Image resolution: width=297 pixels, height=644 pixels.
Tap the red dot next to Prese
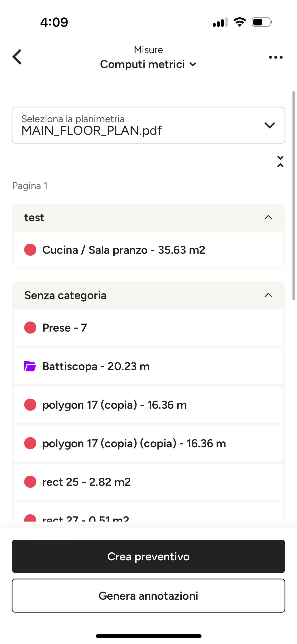[x=30, y=328]
